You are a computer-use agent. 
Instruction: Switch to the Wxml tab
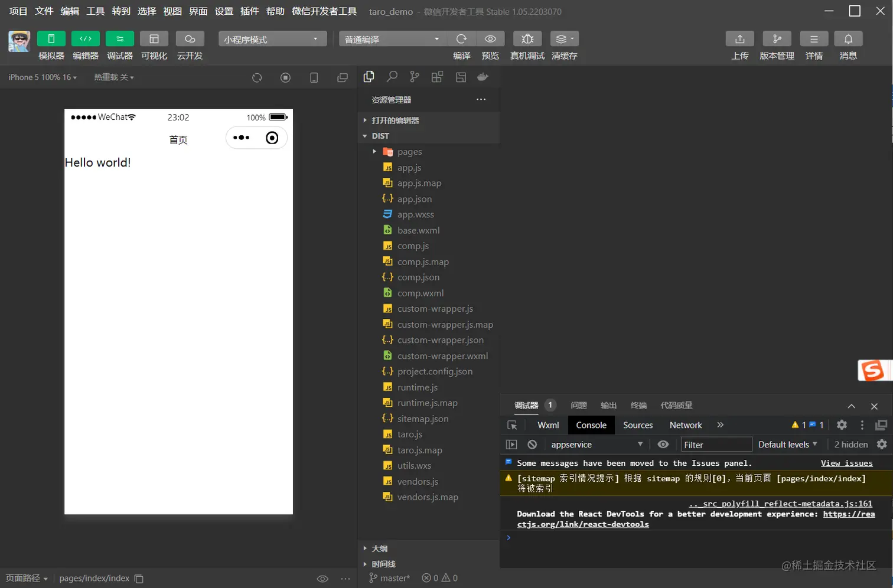click(x=548, y=425)
